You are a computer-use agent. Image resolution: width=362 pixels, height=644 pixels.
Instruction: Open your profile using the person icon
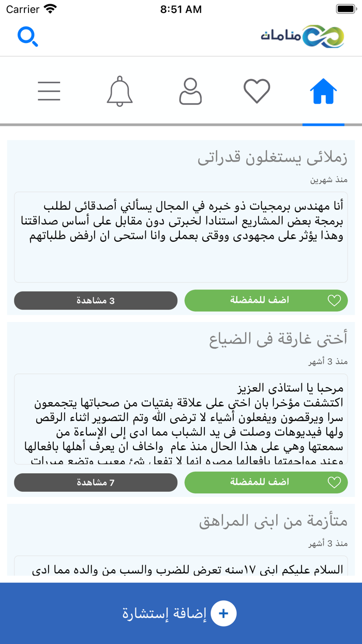190,91
